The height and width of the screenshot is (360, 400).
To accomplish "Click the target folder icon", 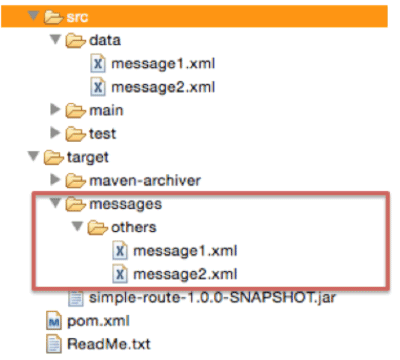I will pos(53,157).
